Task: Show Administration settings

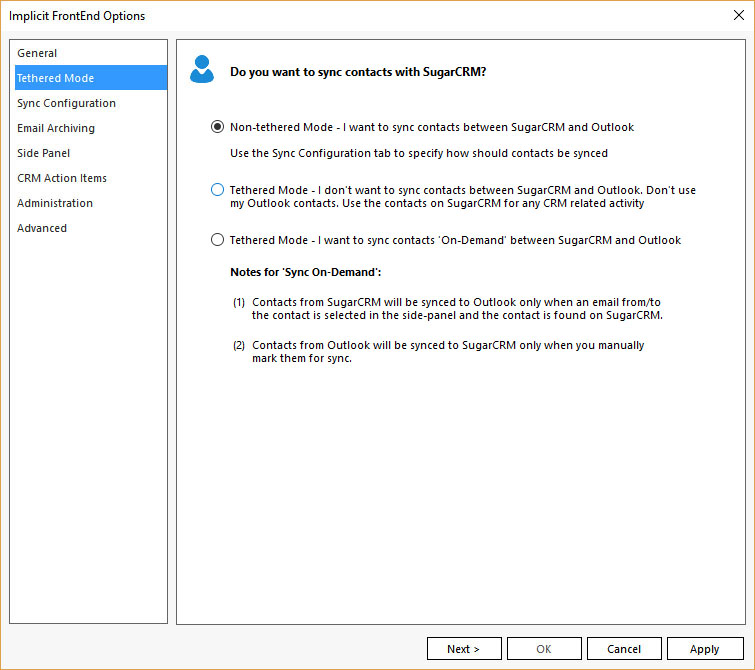Action: click(x=55, y=203)
